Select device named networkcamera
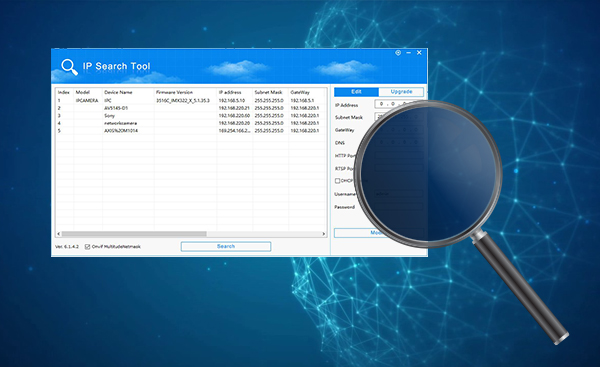 point(121,123)
